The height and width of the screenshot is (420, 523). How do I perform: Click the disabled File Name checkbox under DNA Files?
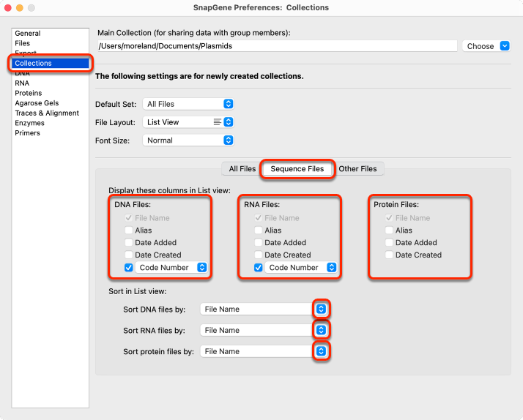pos(128,218)
